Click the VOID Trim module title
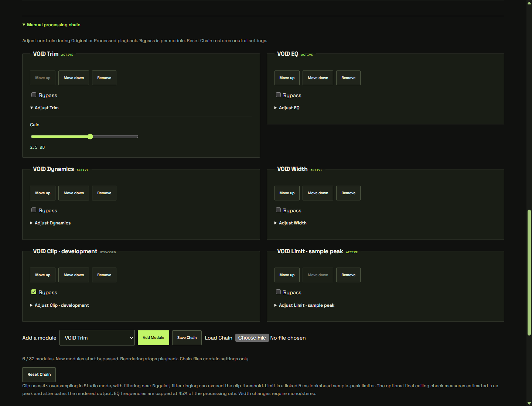Image resolution: width=532 pixels, height=406 pixels. 46,54
